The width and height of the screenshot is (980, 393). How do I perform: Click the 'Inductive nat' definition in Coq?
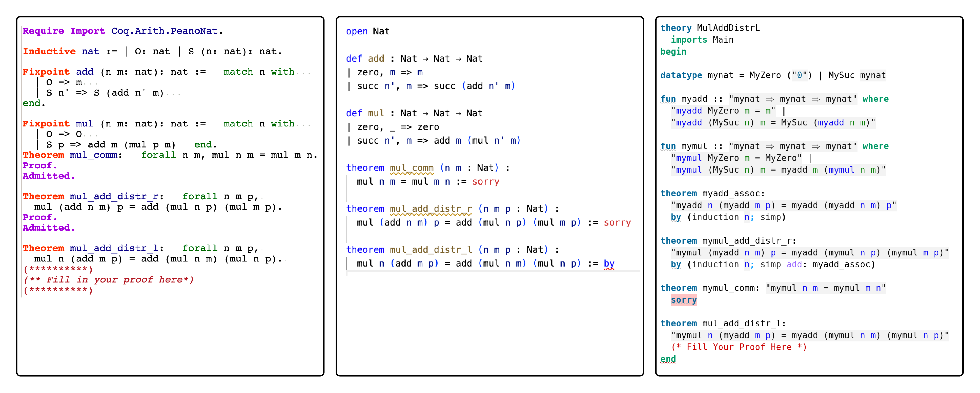click(x=61, y=51)
